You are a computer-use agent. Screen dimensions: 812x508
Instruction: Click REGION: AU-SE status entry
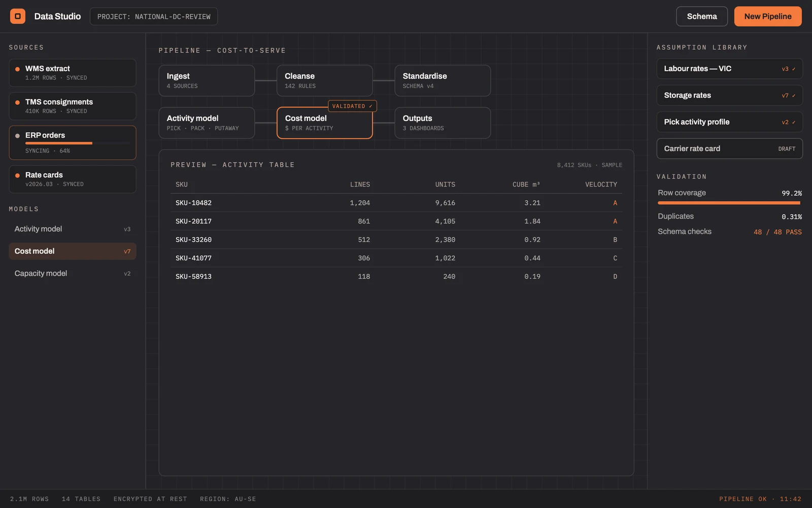[x=228, y=499]
